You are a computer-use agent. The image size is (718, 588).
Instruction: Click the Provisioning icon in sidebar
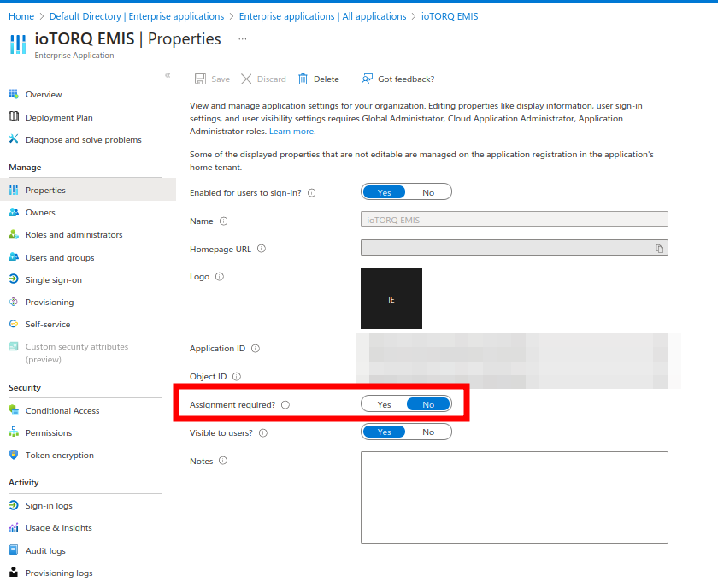[x=14, y=302]
